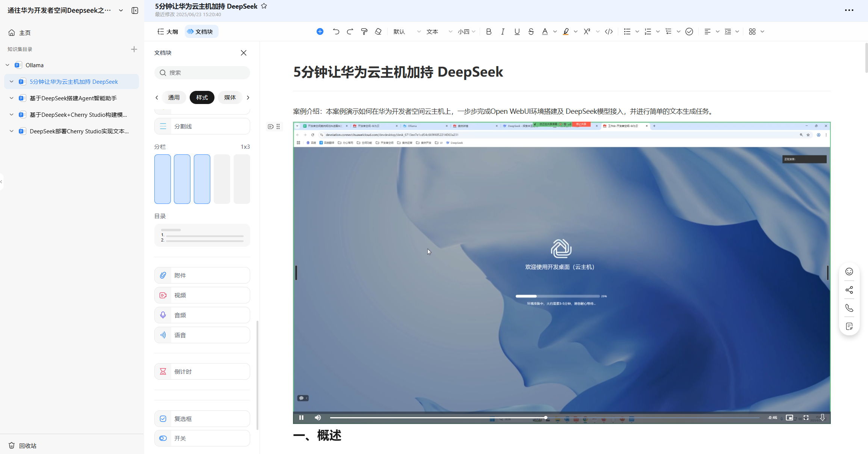Click the phone call icon
Image resolution: width=868 pixels, height=454 pixels.
(x=849, y=308)
